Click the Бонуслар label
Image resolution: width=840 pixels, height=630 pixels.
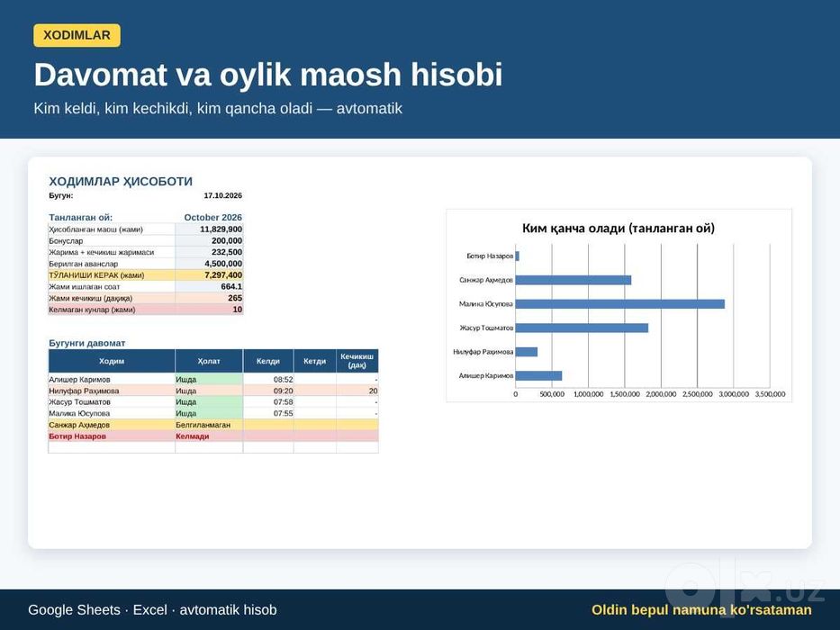(66, 240)
